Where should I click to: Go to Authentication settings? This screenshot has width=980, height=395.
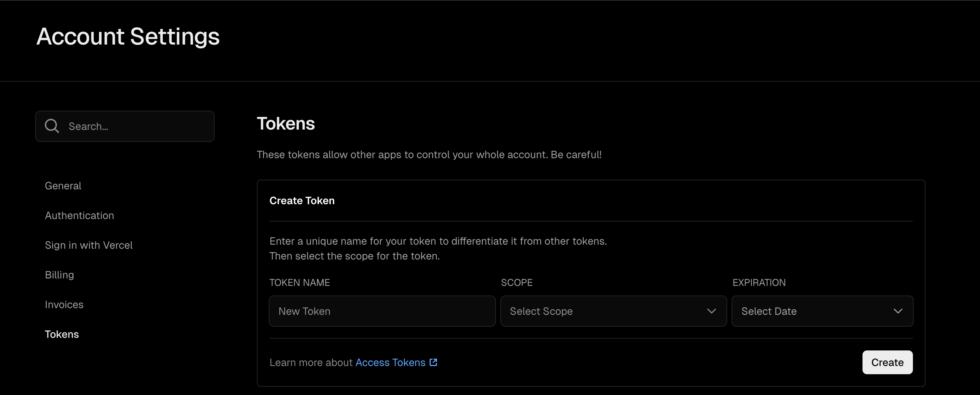click(x=80, y=216)
